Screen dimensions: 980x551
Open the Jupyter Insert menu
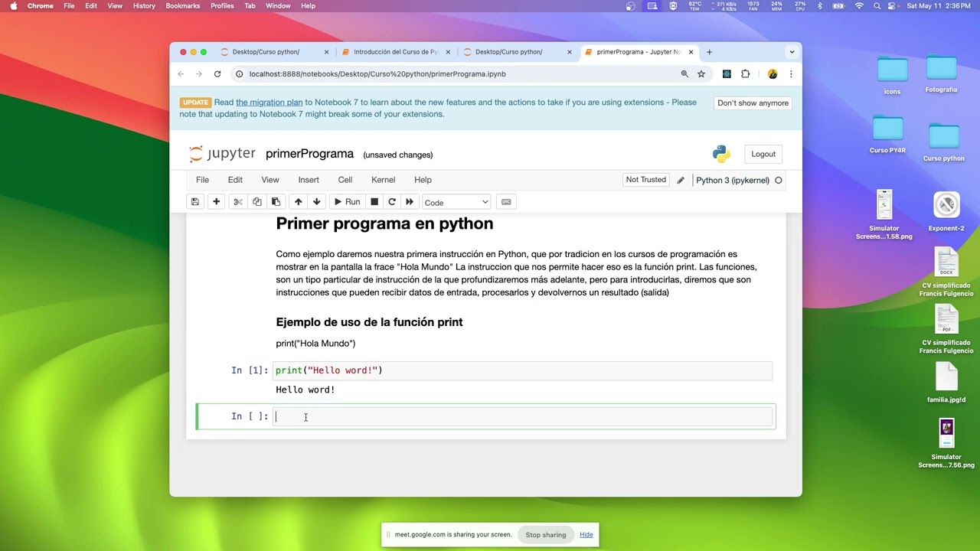click(309, 180)
